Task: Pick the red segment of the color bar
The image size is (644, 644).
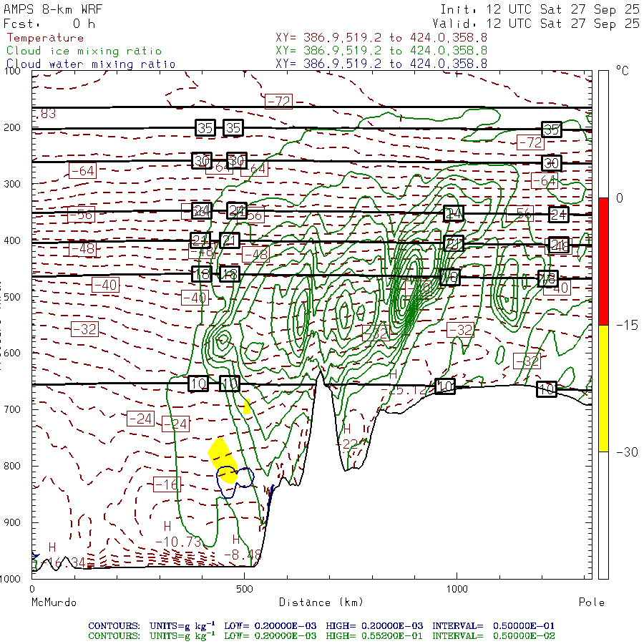Action: [x=603, y=261]
